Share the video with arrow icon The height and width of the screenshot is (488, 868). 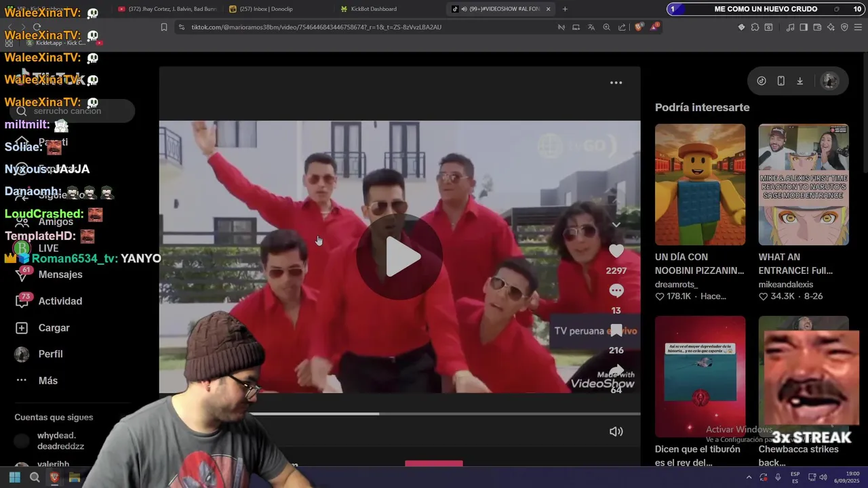pyautogui.click(x=616, y=370)
